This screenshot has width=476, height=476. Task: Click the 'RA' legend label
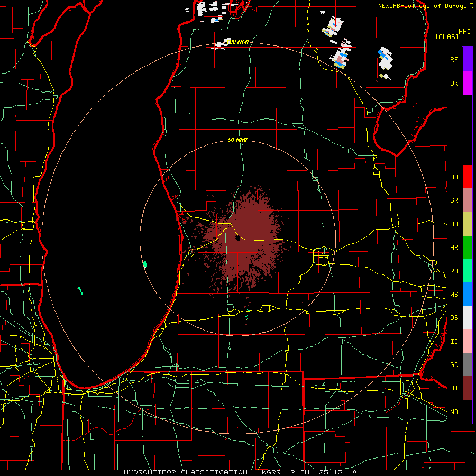click(454, 271)
